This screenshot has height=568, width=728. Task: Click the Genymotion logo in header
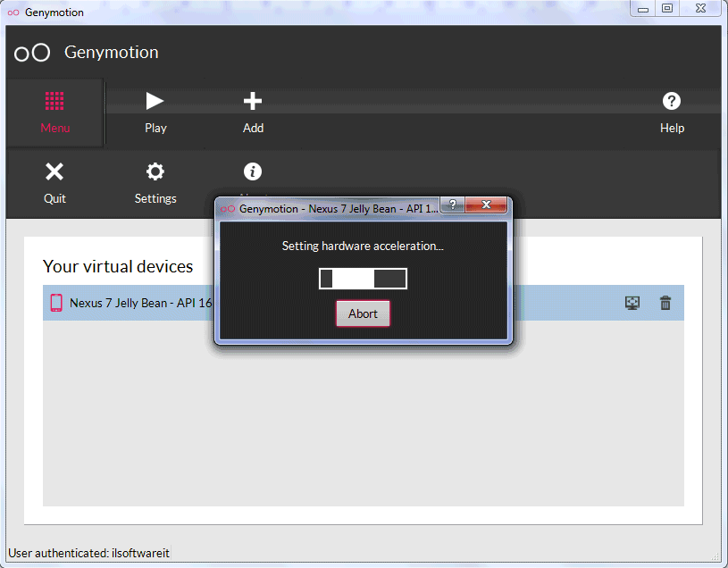tap(32, 53)
